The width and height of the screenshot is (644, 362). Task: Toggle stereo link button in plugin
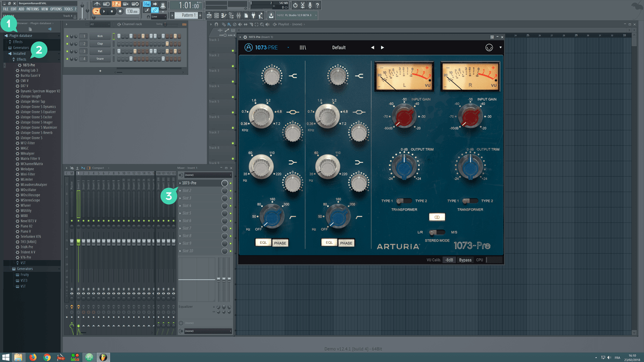tap(437, 217)
